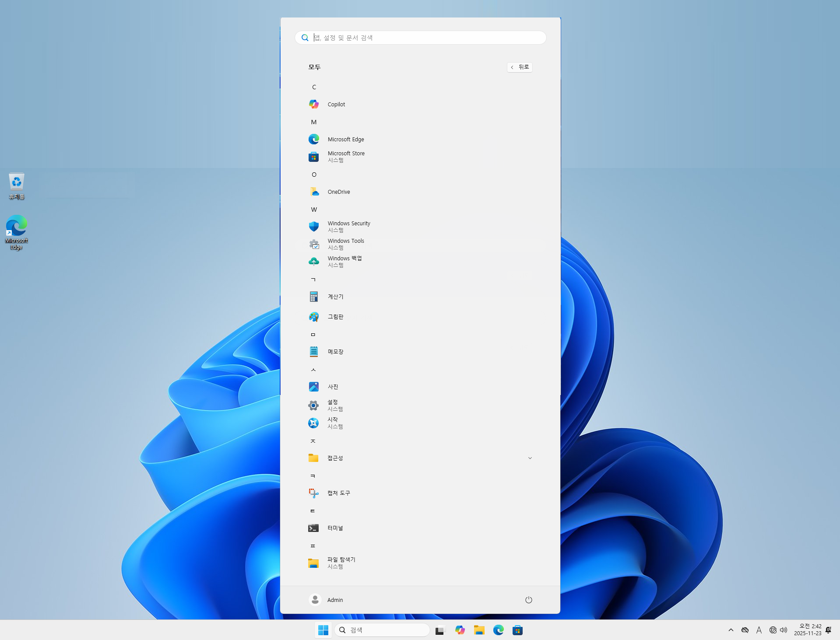Open OneDrive app entry
Image resolution: width=840 pixels, height=640 pixels.
pyautogui.click(x=420, y=192)
